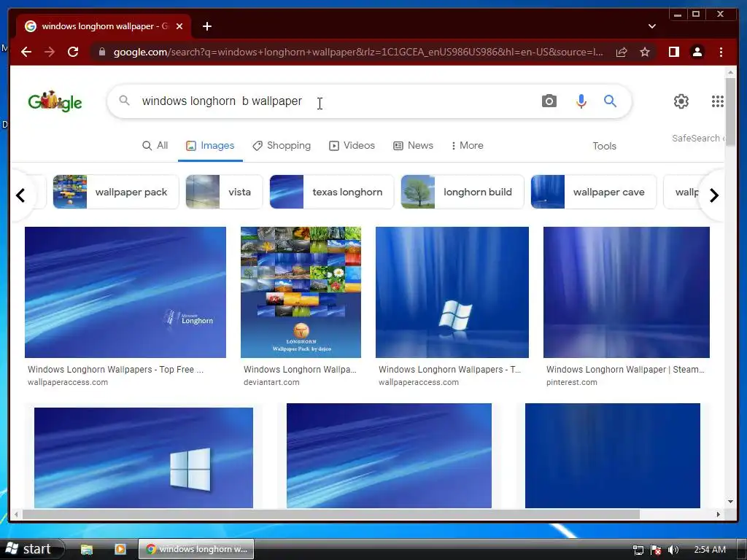Switch to News results

point(413,145)
